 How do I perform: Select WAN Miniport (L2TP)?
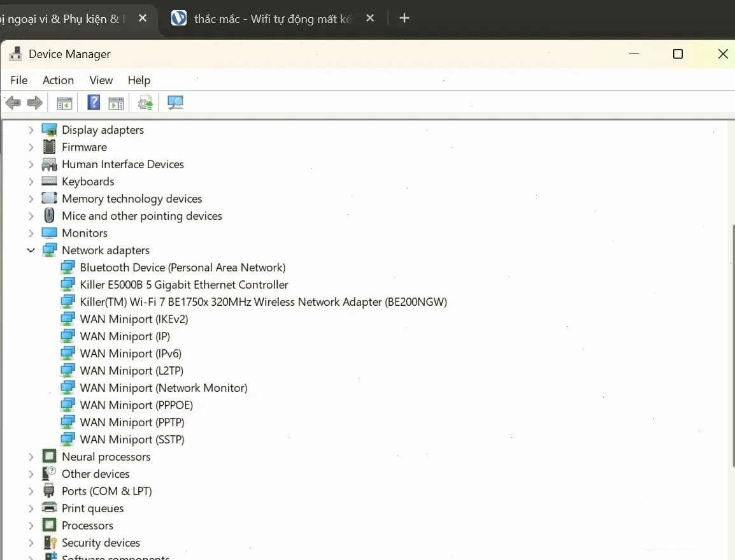[x=132, y=371]
